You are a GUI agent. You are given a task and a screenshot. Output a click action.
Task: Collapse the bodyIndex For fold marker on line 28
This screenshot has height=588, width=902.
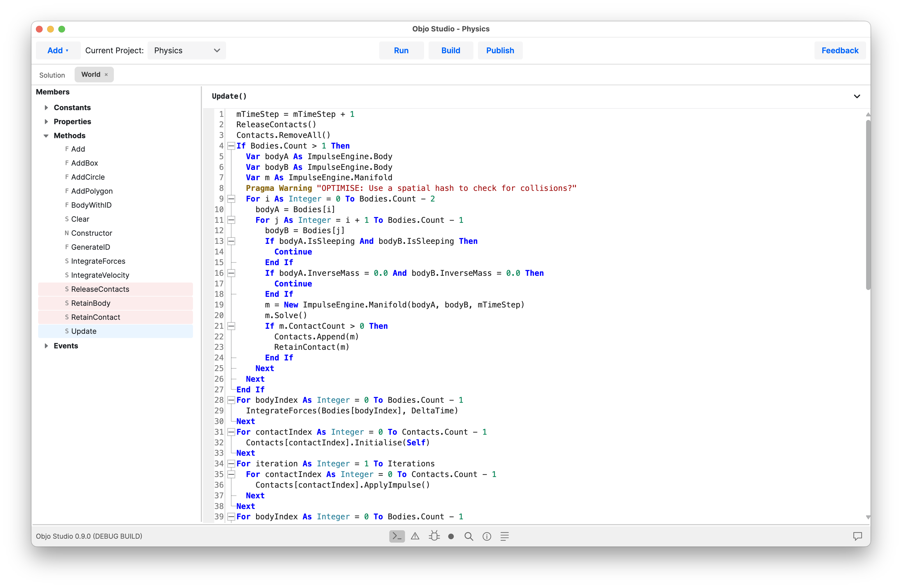pos(231,400)
